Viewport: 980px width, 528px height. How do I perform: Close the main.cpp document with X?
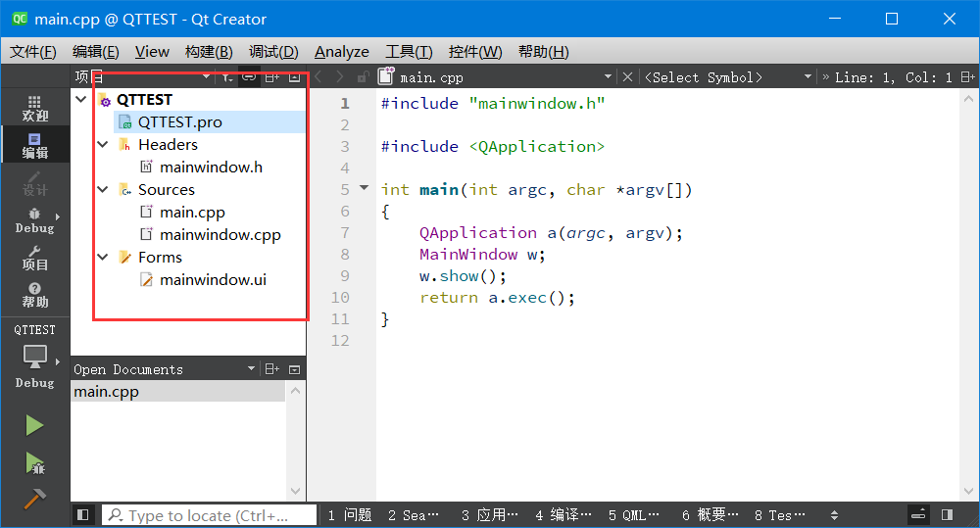(x=627, y=76)
